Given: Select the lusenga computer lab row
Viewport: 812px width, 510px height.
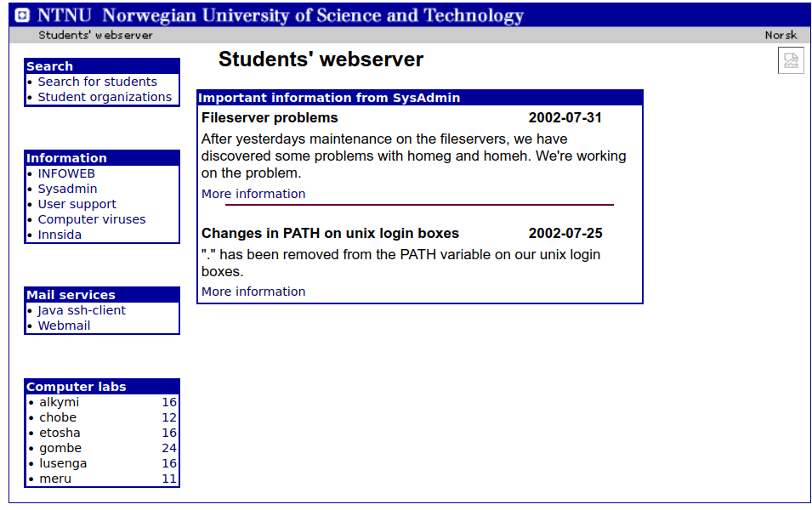Looking at the screenshot, I should (x=102, y=463).
